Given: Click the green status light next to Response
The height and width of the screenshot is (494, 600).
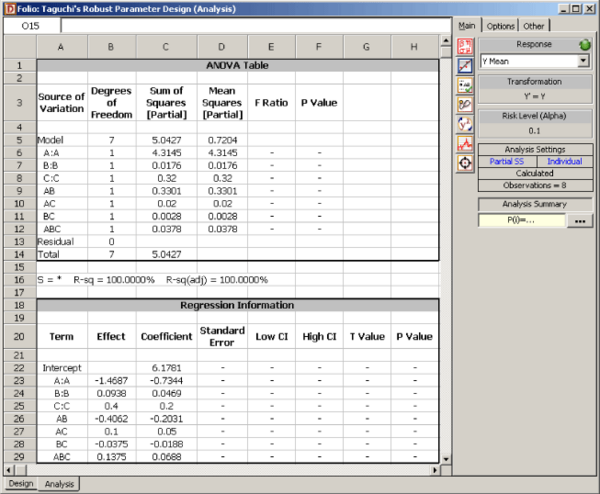Looking at the screenshot, I should coord(585,45).
